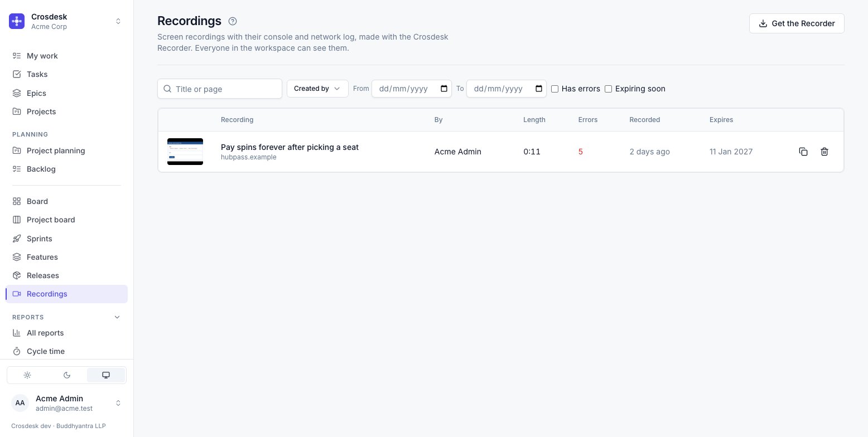This screenshot has width=868, height=437.
Task: Open the Acme Admin account menu
Action: coord(67,402)
